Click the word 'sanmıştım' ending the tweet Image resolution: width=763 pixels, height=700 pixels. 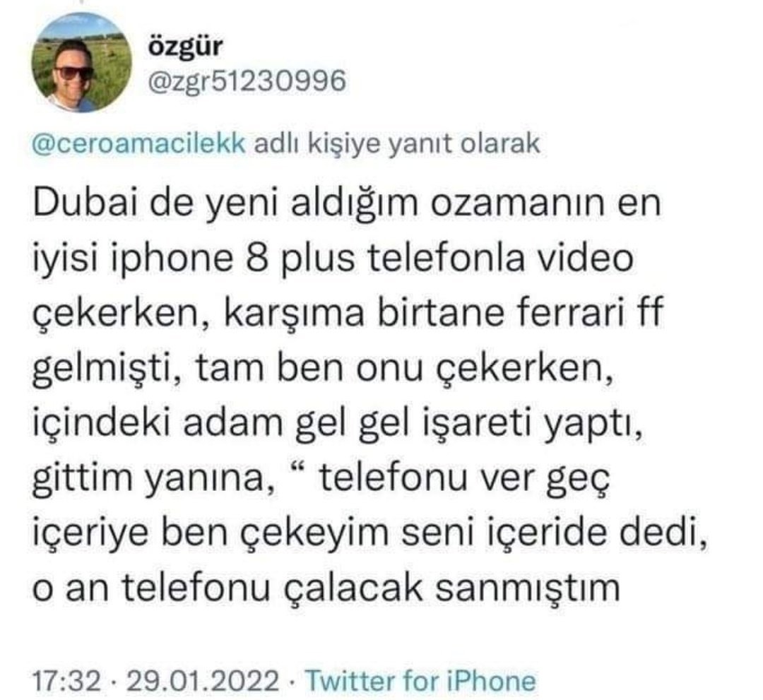[527, 588]
